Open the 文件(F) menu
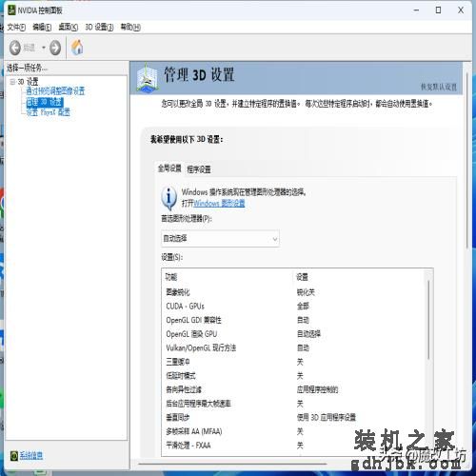This screenshot has width=476, height=476. coord(16,28)
